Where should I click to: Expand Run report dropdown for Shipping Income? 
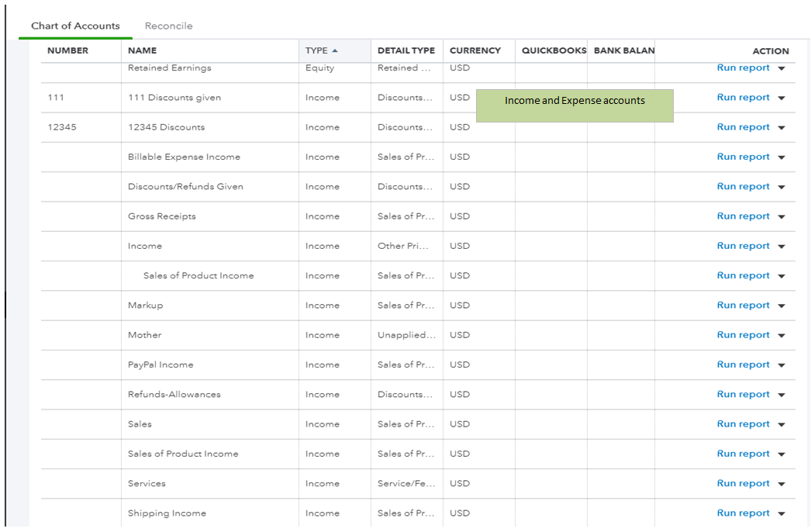[x=782, y=513]
